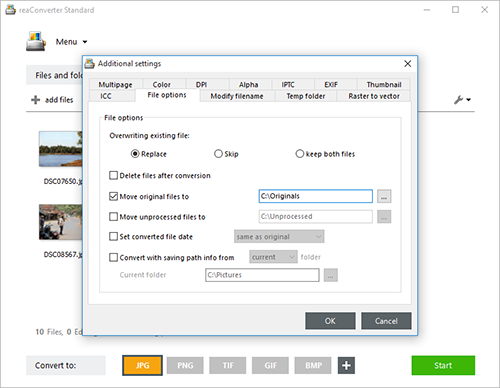Image resolution: width=500 pixels, height=388 pixels.
Task: Uncheck Move original files to
Action: (x=113, y=196)
